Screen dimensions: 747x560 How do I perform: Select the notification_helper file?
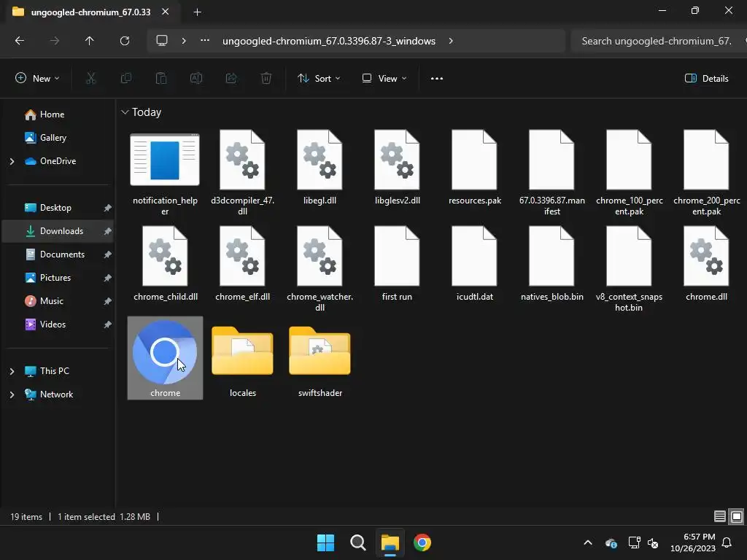(x=165, y=174)
